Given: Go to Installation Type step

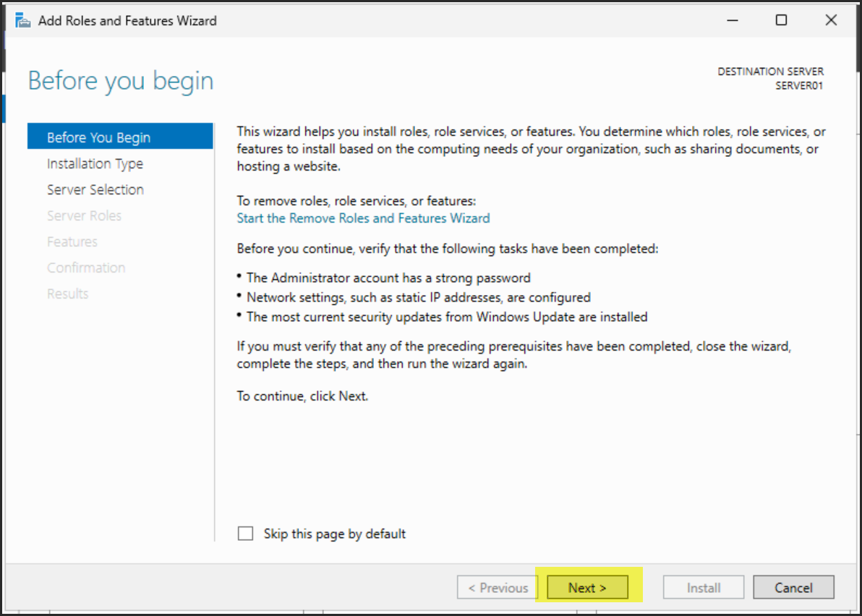Looking at the screenshot, I should [x=95, y=163].
